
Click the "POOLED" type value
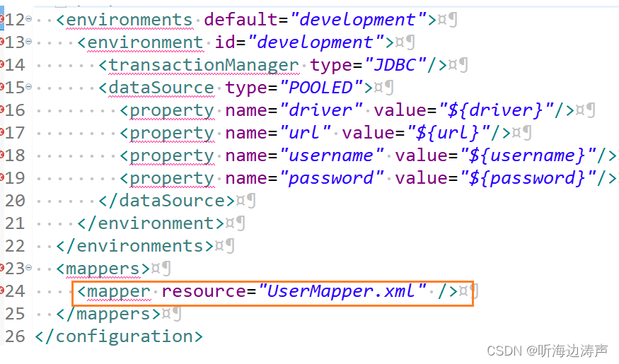click(x=321, y=88)
